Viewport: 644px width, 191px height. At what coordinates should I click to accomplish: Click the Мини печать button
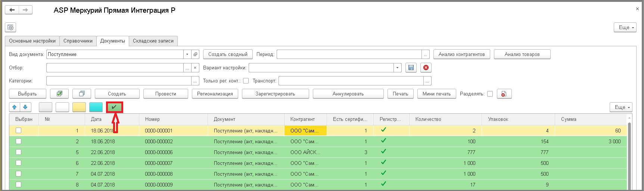pyautogui.click(x=437, y=94)
